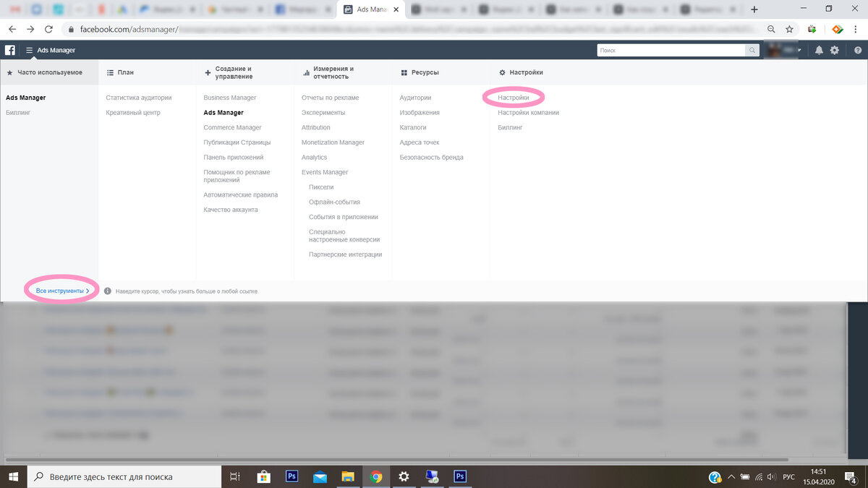Screen dimensions: 868x488
Task: Open the help question mark icon
Action: [x=858, y=50]
